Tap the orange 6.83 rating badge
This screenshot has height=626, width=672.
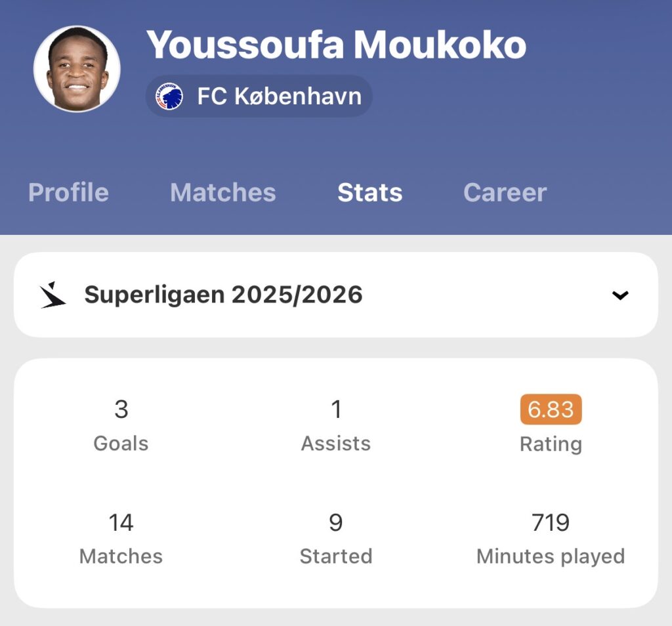[x=551, y=409]
